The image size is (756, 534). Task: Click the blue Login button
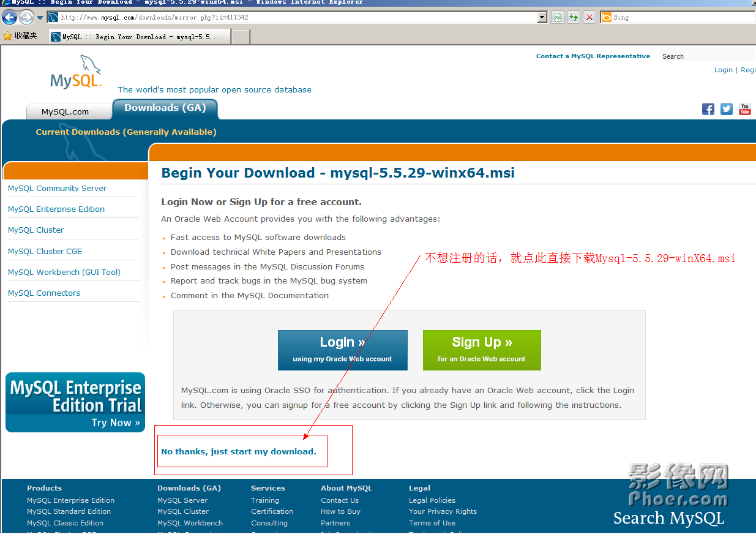(342, 350)
